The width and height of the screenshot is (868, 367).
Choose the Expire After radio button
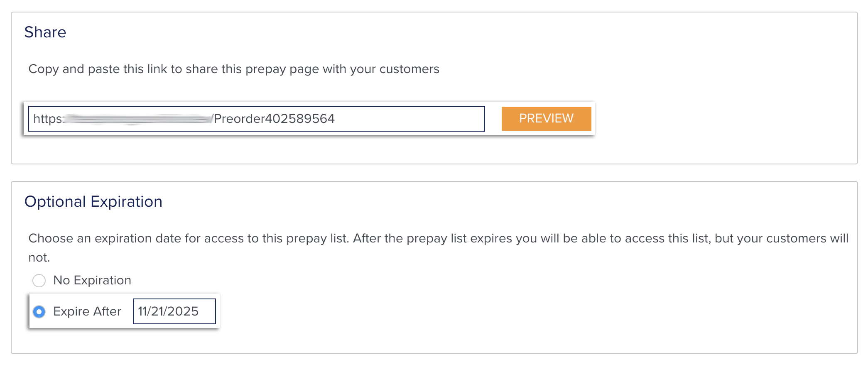pos(39,312)
